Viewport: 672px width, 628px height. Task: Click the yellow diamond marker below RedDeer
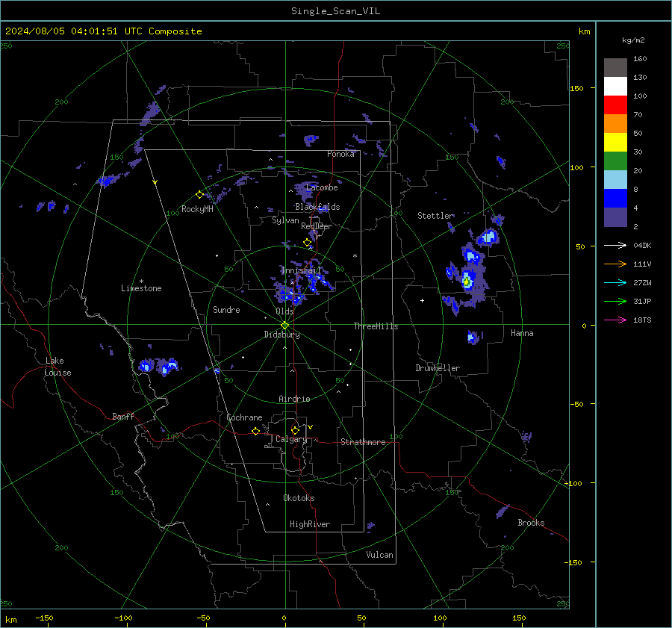(x=307, y=243)
